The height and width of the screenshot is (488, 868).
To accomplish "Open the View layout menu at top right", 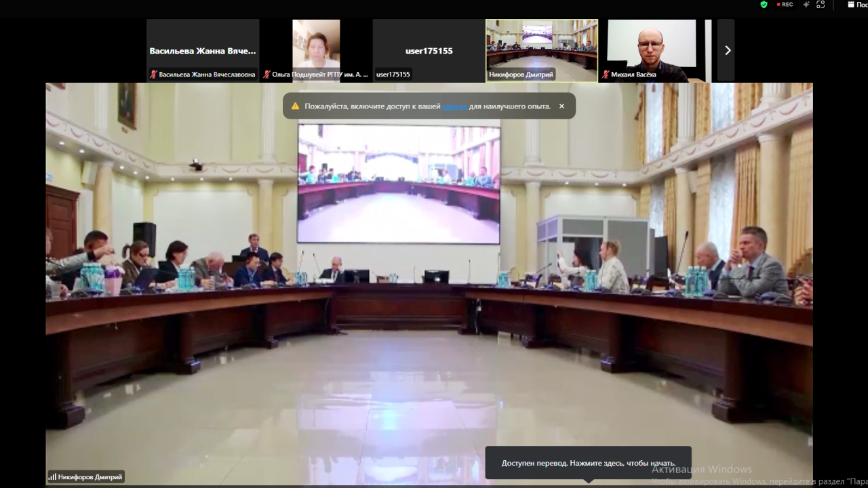I will [x=857, y=5].
